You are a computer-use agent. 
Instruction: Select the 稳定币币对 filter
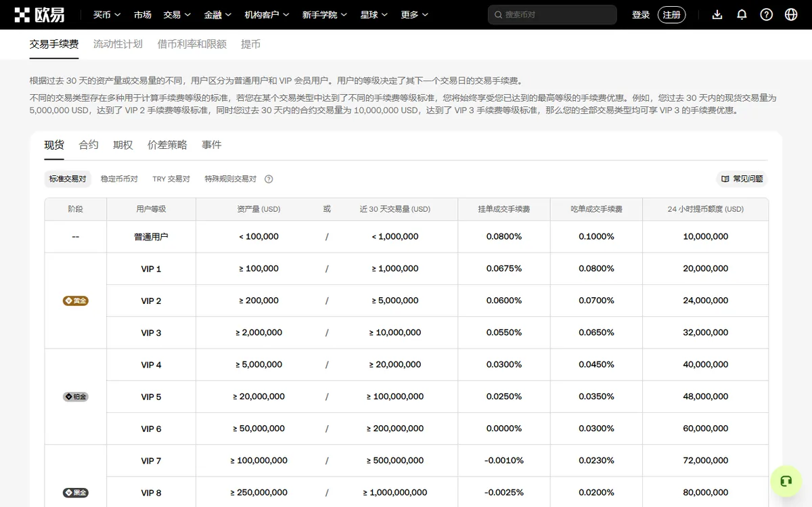[119, 179]
